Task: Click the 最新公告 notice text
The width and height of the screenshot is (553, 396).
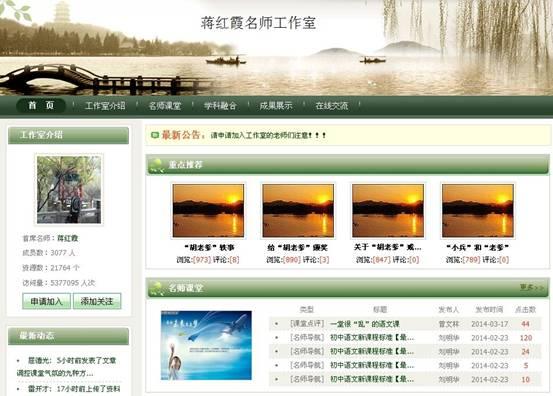Action: [x=268, y=135]
